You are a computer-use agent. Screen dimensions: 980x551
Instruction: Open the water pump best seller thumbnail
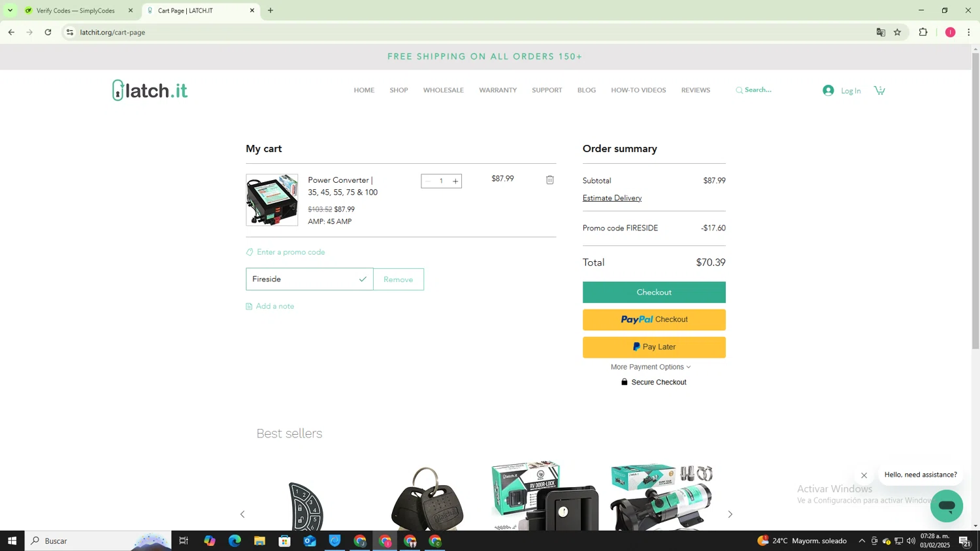pos(662,496)
